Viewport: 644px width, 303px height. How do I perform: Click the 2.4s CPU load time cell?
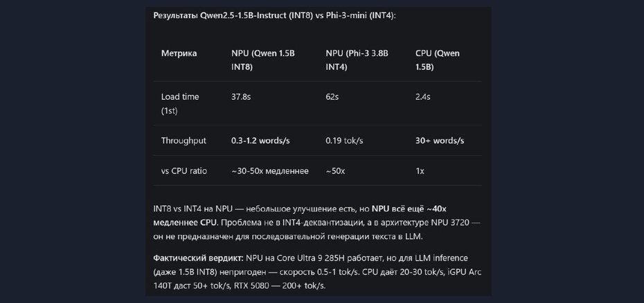pos(422,97)
